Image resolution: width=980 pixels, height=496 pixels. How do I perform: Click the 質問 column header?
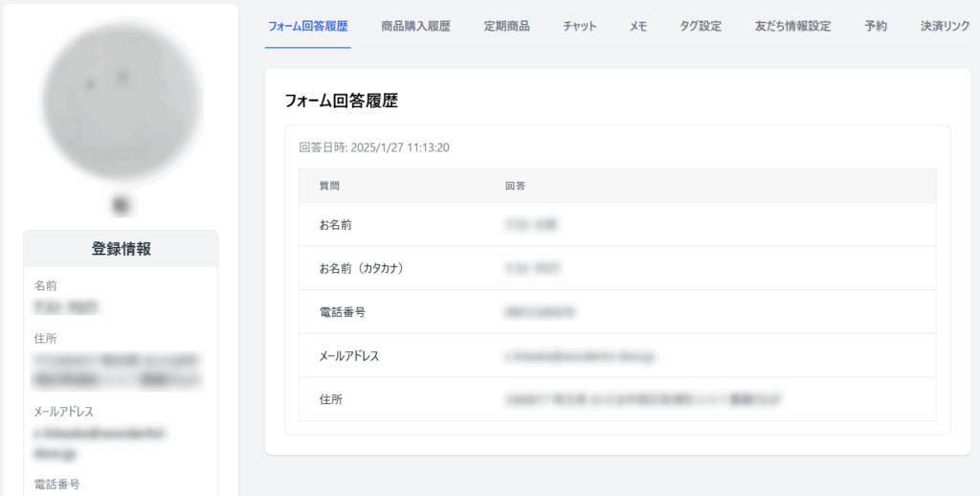click(329, 186)
